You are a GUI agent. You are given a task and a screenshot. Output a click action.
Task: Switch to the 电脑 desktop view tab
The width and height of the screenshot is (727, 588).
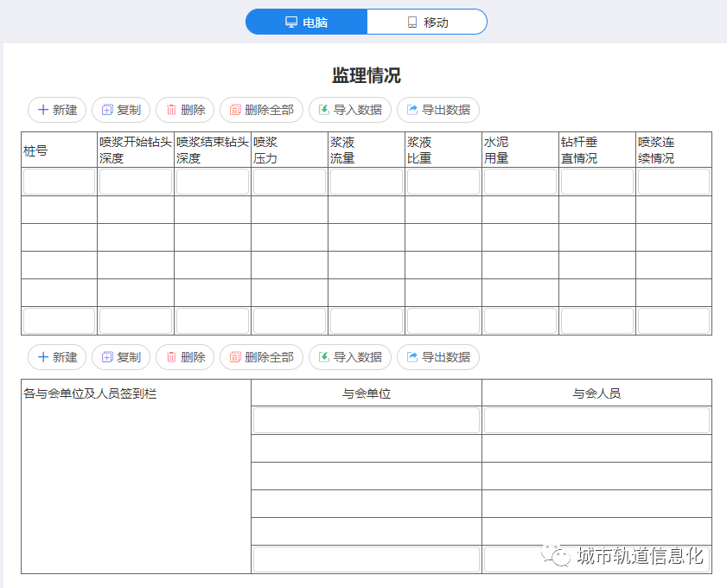[307, 22]
